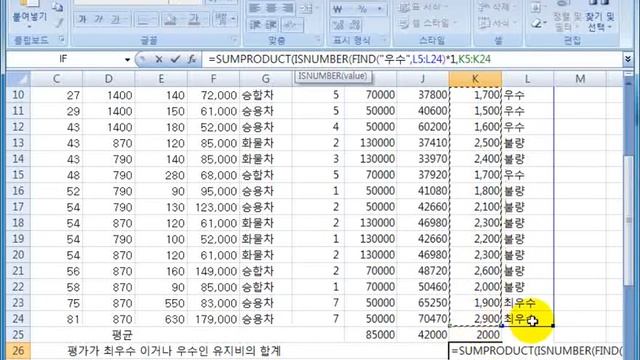
Task: Open the clipboard (클립보드) dialog launcher
Action: pyautogui.click(x=62, y=39)
